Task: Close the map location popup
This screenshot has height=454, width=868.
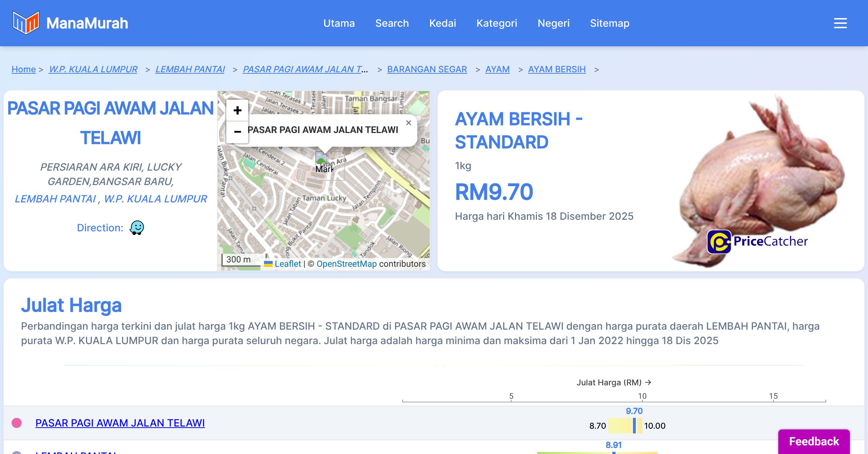Action: [408, 123]
